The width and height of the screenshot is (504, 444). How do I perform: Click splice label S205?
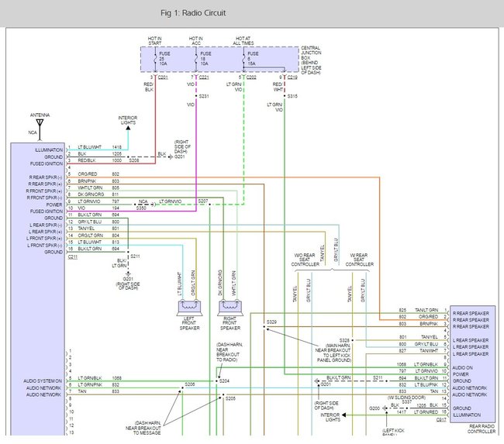pyautogui.click(x=230, y=398)
